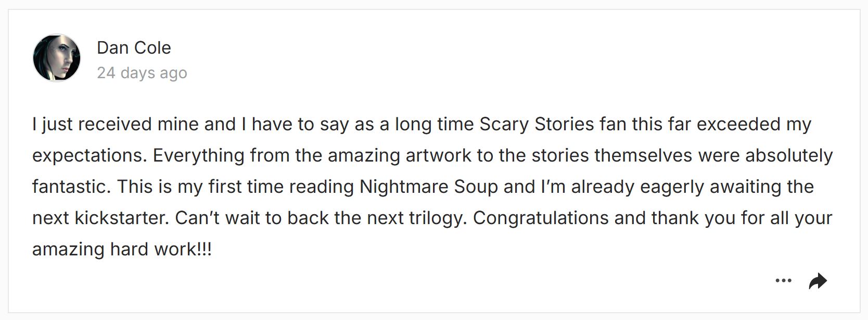868x320 pixels.
Task: Click the phrase amazing hard work!!!
Action: 122,249
